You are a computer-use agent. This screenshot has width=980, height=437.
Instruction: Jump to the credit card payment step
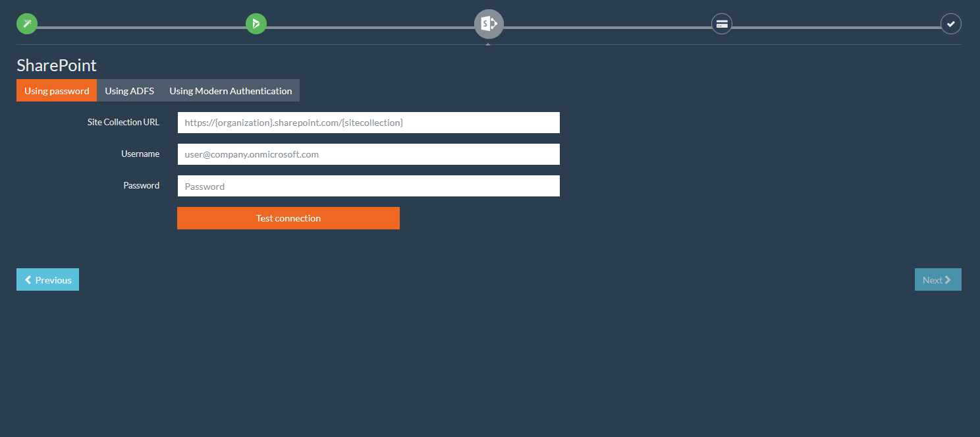pyautogui.click(x=722, y=24)
